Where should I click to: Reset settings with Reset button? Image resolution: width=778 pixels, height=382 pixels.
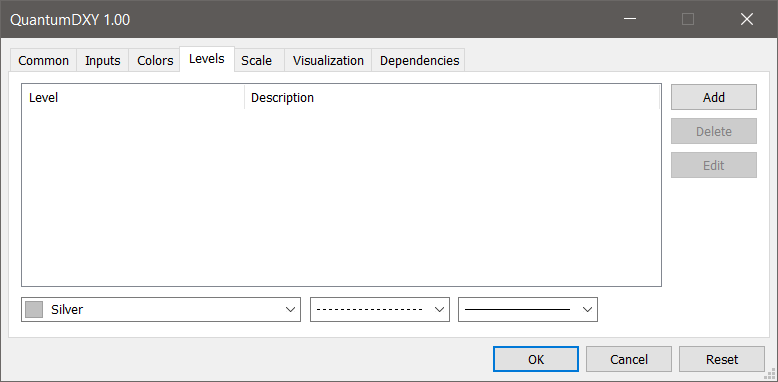[722, 359]
